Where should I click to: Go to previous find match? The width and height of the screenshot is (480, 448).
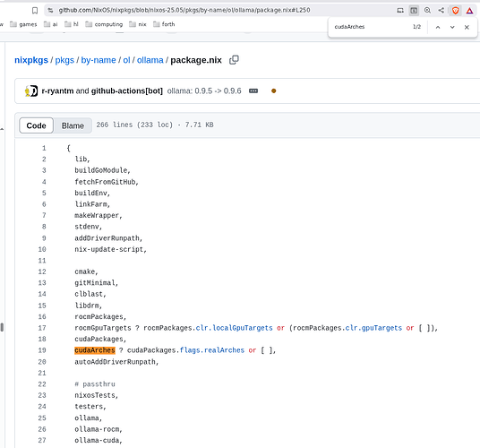[438, 27]
